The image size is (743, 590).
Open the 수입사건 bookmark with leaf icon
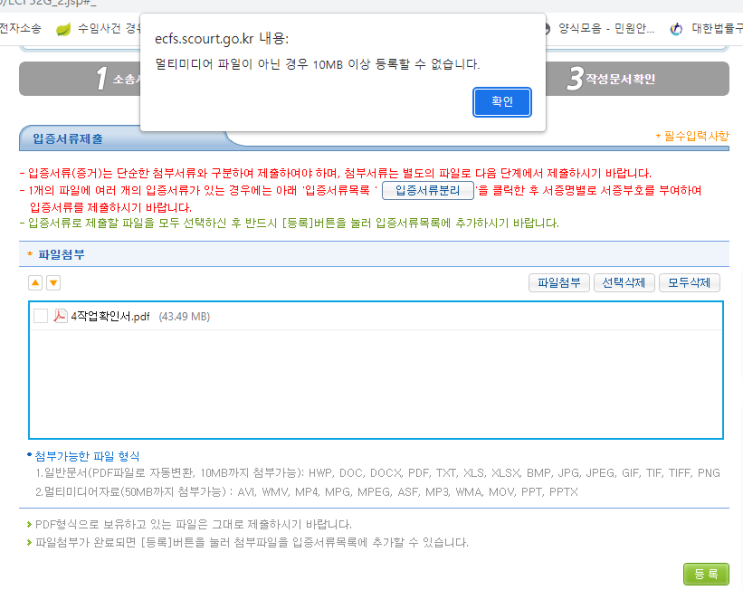click(98, 29)
